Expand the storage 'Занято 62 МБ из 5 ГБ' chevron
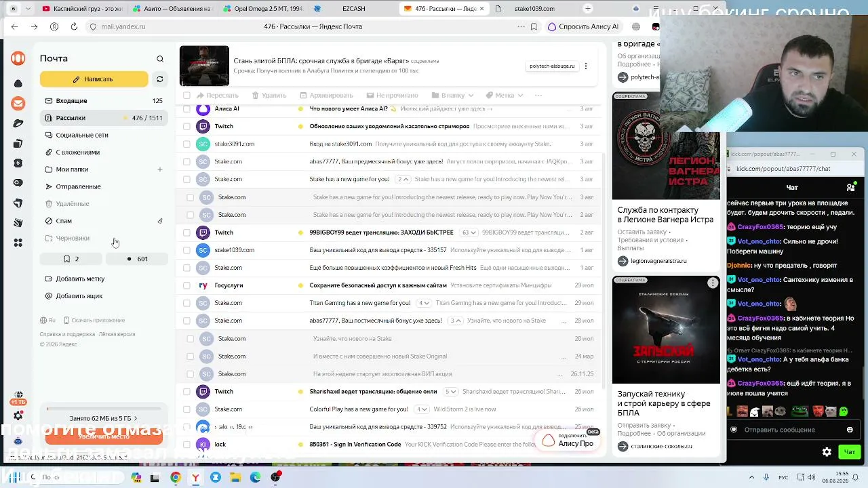 click(x=136, y=419)
